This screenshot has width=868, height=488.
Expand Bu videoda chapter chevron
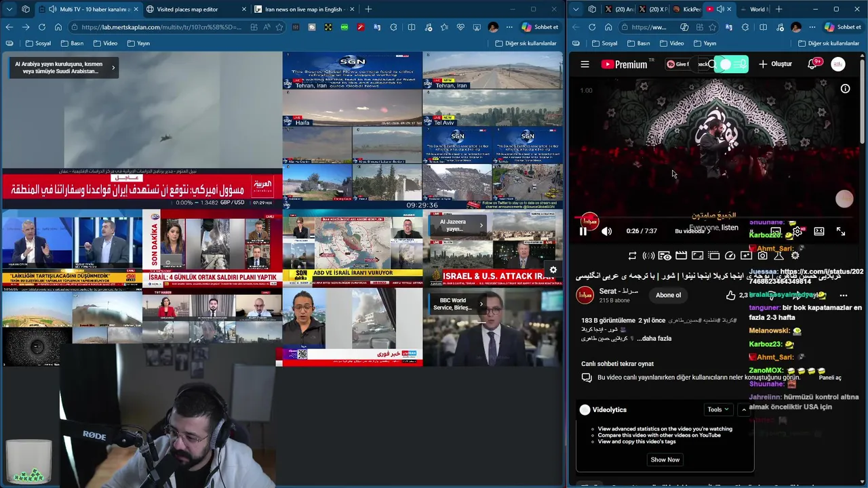pyautogui.click(x=708, y=230)
